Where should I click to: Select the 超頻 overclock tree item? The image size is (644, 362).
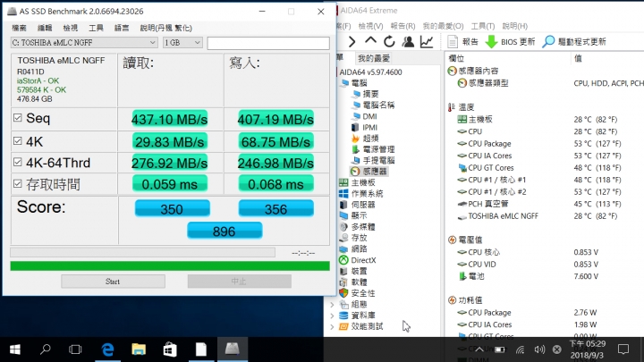(x=365, y=139)
